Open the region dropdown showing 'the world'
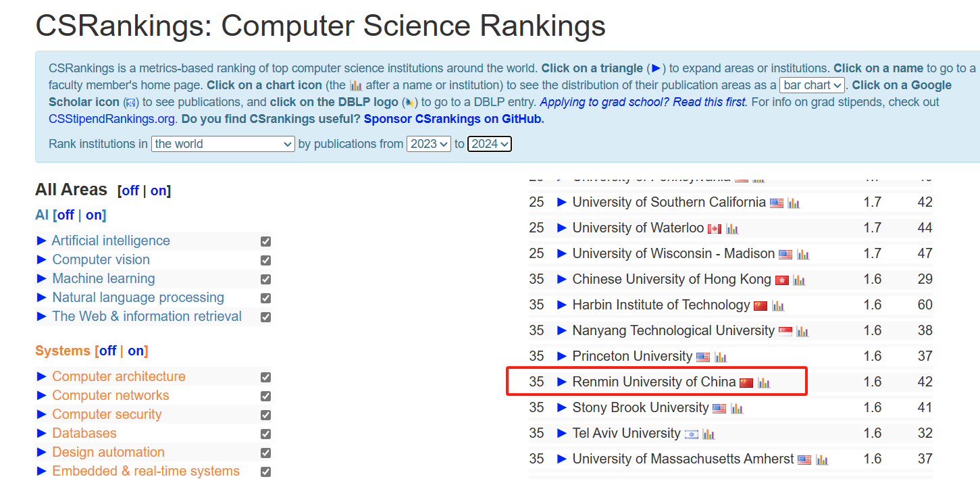 (223, 144)
